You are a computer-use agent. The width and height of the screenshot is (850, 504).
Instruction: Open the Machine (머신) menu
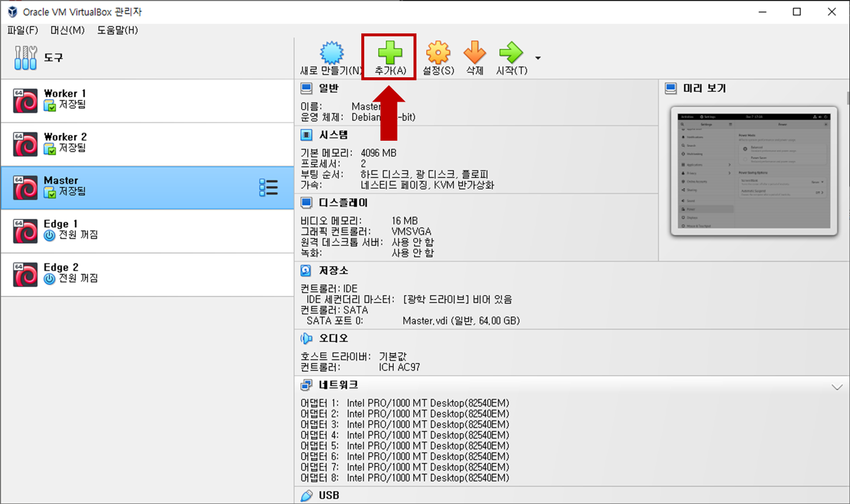click(x=68, y=30)
